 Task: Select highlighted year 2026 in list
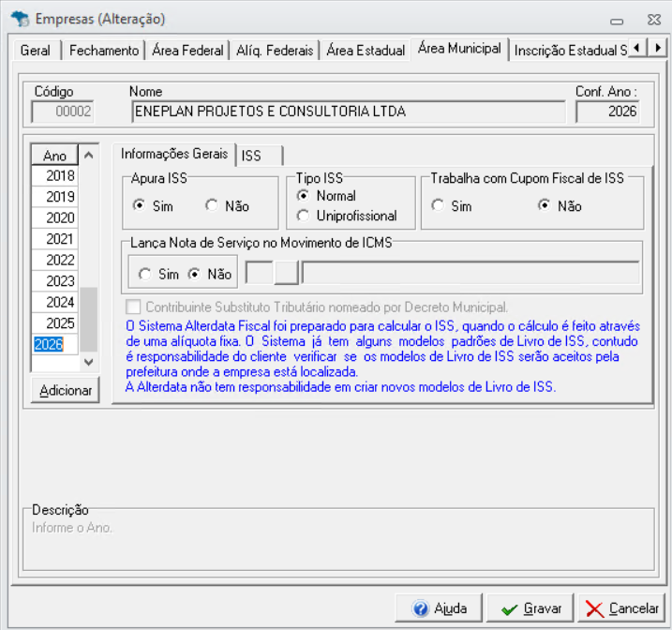coord(55,344)
